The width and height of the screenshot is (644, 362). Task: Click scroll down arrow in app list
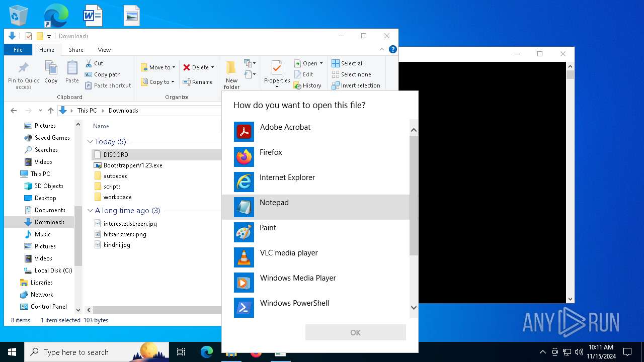tap(414, 308)
